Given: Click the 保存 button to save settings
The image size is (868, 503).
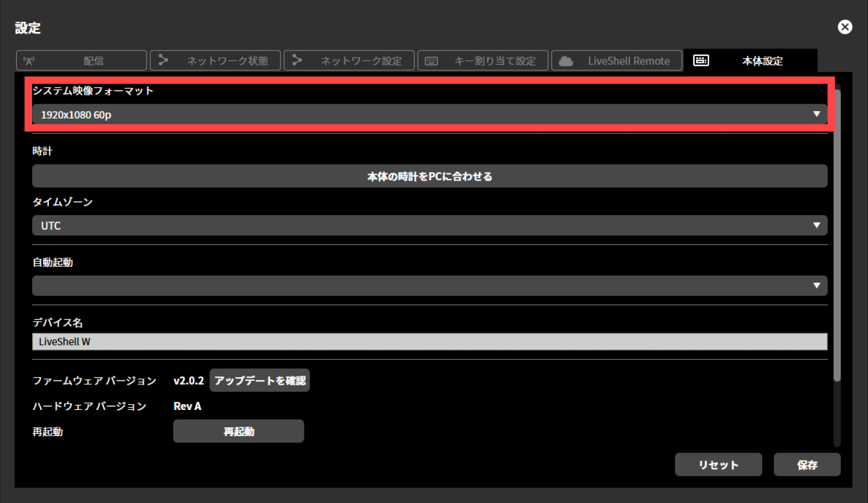Looking at the screenshot, I should coord(807,464).
